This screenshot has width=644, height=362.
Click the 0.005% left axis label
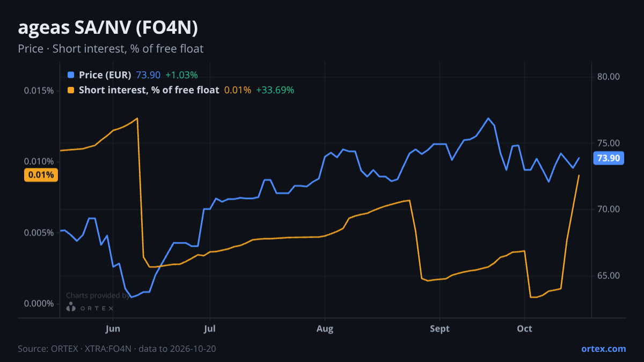point(39,233)
